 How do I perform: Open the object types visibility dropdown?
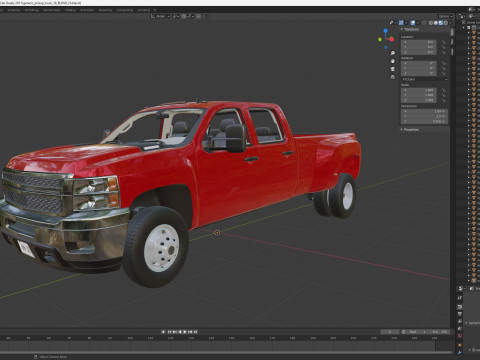392,23
